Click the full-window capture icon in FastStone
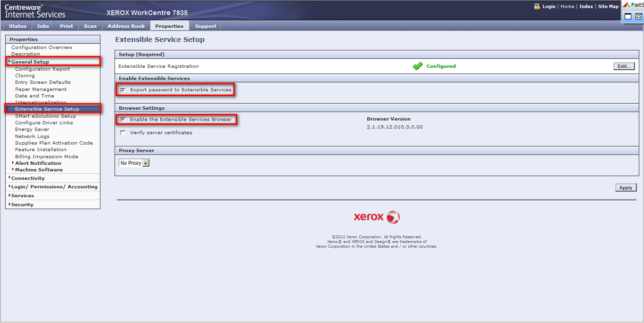This screenshot has width=644, height=323. tap(628, 16)
